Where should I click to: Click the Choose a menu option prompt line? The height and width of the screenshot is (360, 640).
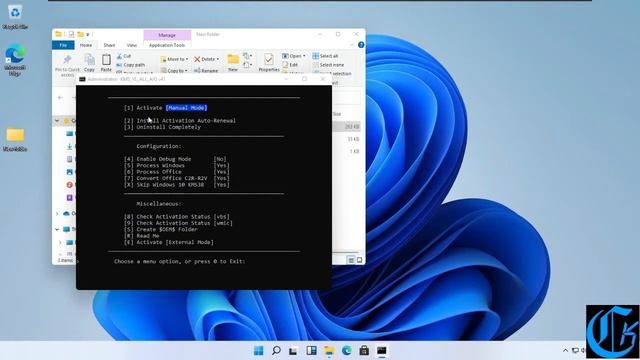pos(180,262)
